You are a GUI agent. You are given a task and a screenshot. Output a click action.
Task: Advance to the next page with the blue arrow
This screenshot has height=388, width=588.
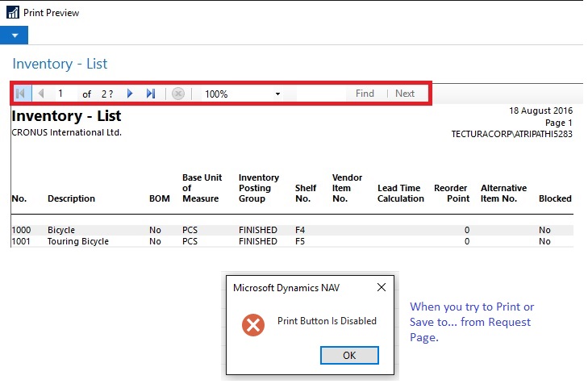coord(130,94)
